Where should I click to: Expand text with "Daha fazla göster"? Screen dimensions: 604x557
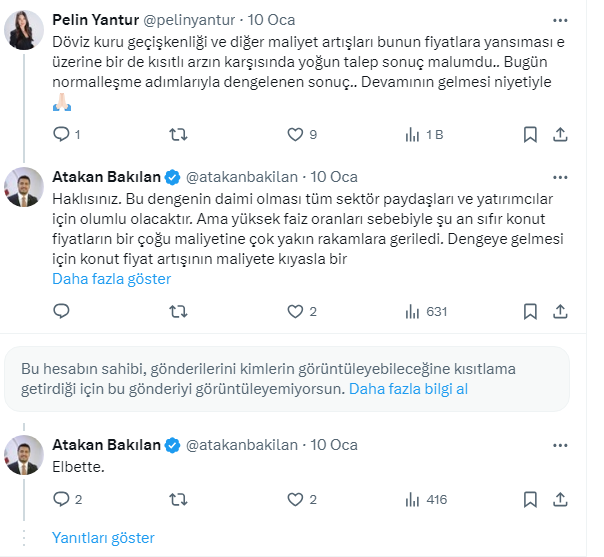(111, 279)
